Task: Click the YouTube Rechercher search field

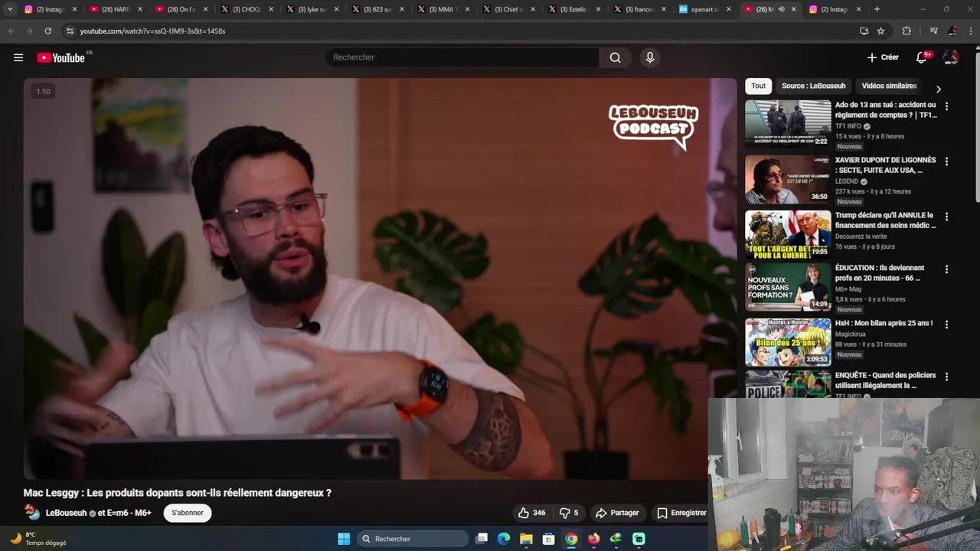Action: [462, 57]
